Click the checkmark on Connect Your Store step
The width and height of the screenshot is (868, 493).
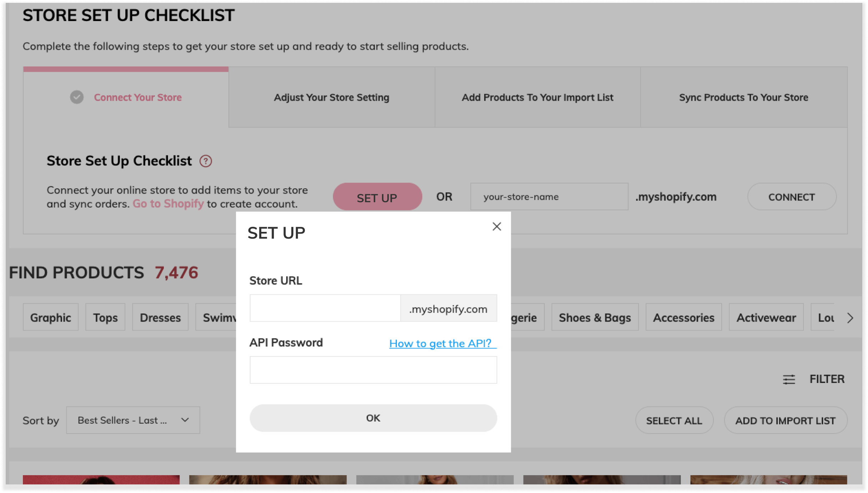point(76,97)
